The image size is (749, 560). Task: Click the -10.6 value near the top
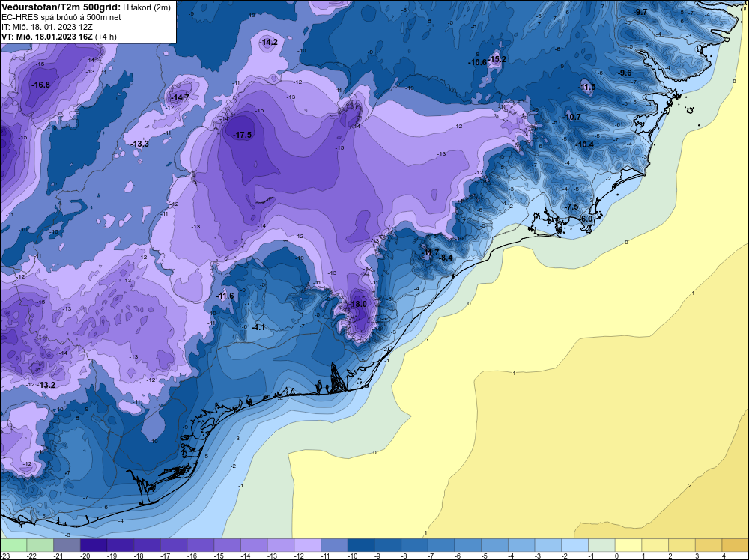click(x=476, y=63)
